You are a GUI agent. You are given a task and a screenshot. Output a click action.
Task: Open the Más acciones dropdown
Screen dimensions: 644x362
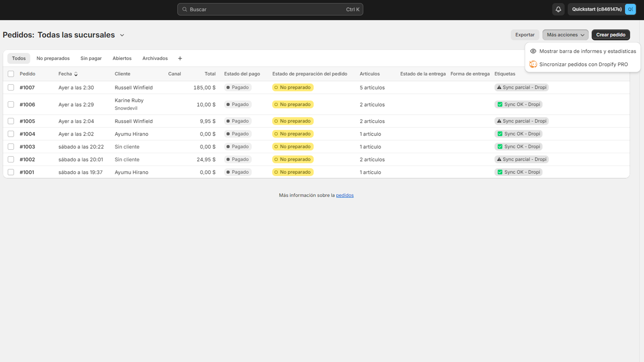pos(565,35)
